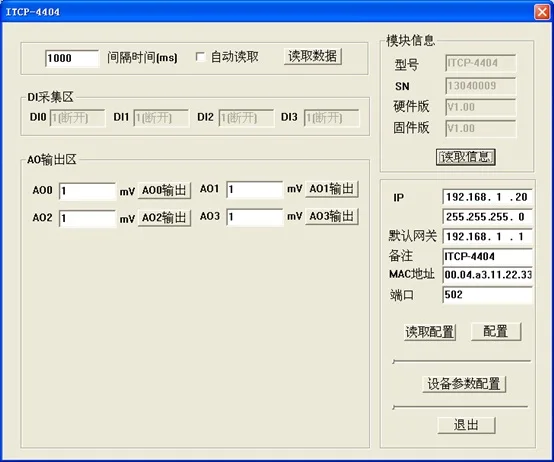
Task: Click the 型号 field showing ITCP-4404
Action: [481, 63]
